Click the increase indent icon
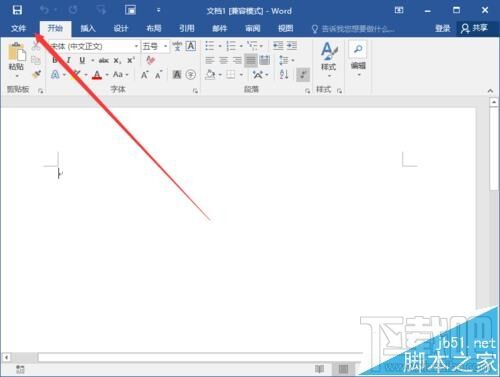This screenshot has width=500, height=377. [x=292, y=46]
